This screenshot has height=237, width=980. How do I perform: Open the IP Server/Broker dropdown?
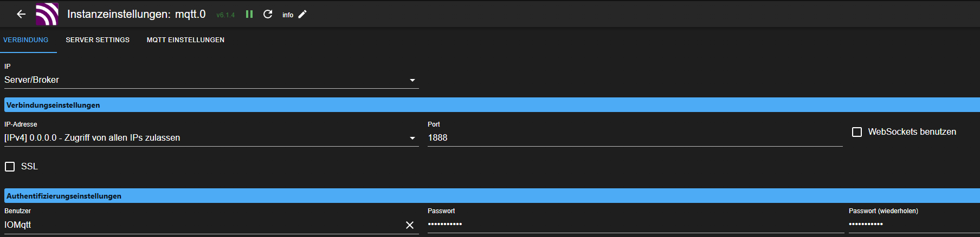click(412, 80)
